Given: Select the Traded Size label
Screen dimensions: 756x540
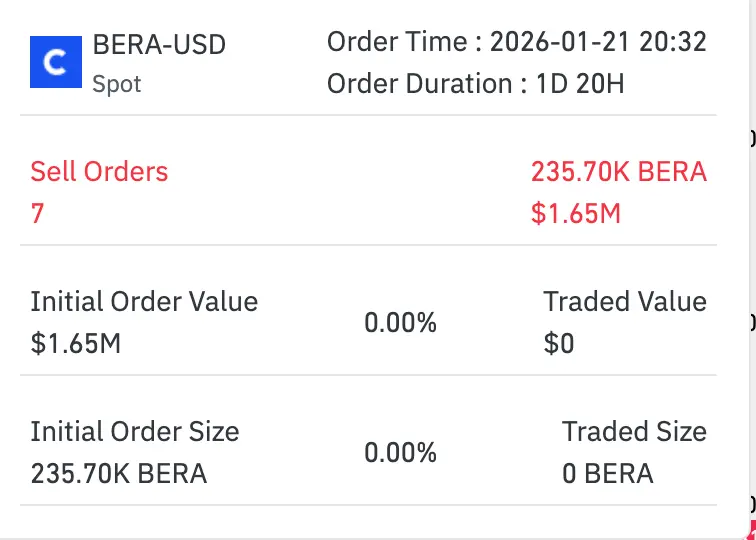Looking at the screenshot, I should click(634, 432).
